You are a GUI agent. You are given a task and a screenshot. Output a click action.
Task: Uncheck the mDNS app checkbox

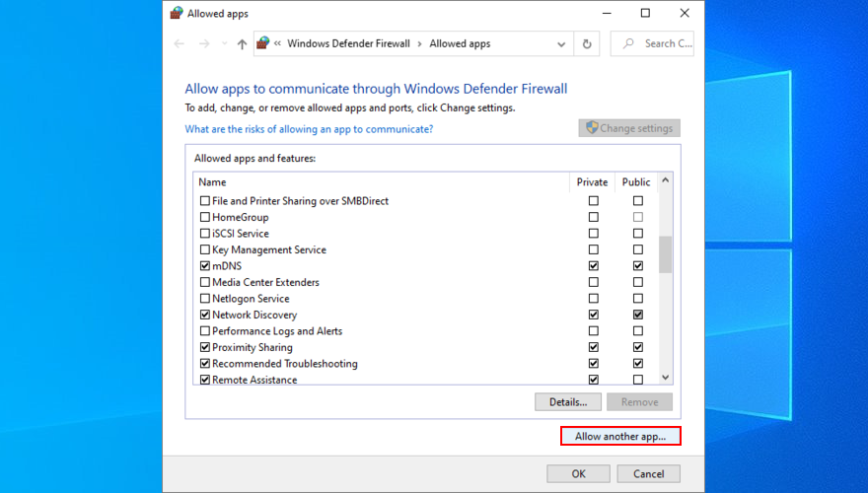click(x=205, y=266)
